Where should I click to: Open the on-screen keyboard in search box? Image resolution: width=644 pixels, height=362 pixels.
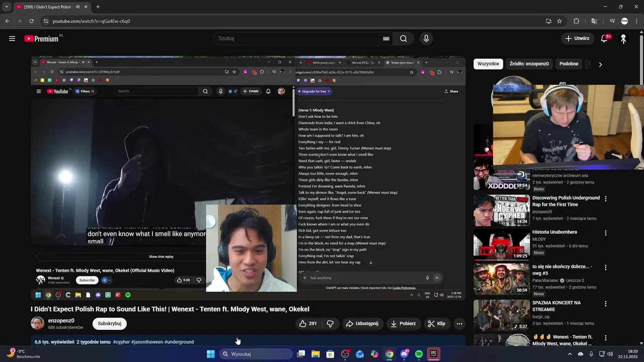386,38
